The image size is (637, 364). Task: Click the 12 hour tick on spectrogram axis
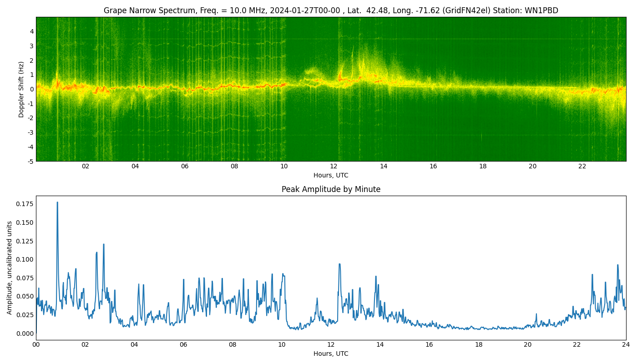[x=334, y=167]
